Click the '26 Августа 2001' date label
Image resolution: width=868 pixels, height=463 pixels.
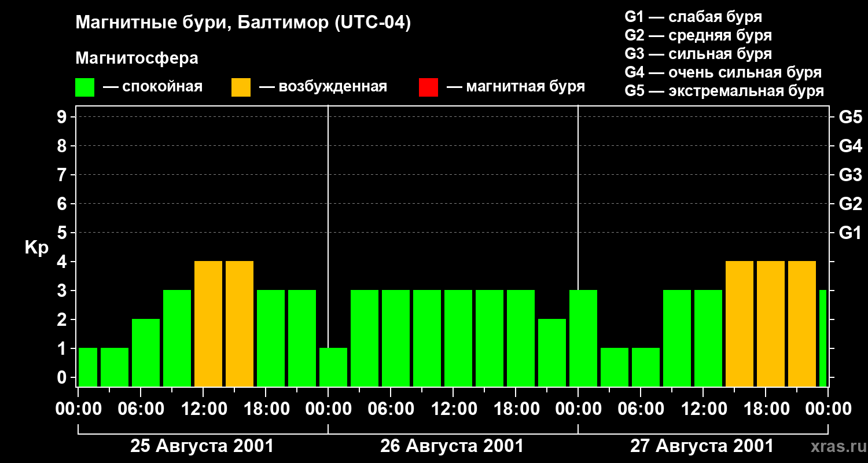[x=452, y=446]
